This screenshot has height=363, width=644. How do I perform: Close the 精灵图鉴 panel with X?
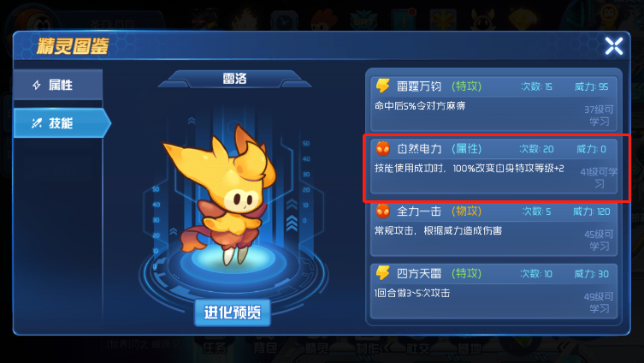[x=613, y=45]
